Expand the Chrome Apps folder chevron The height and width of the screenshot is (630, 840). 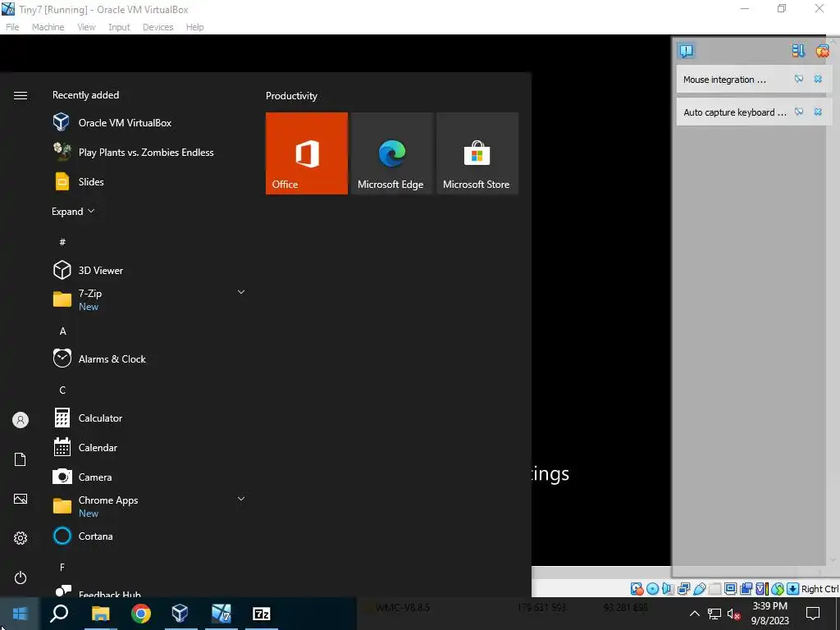point(241,499)
